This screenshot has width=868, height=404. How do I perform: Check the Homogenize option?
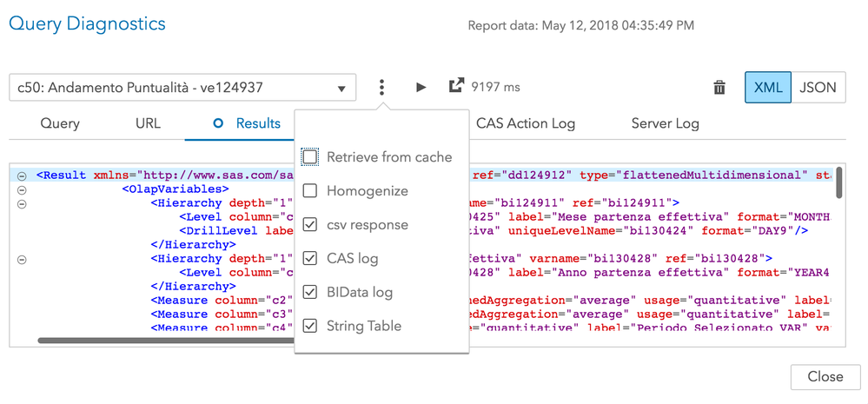coord(310,191)
